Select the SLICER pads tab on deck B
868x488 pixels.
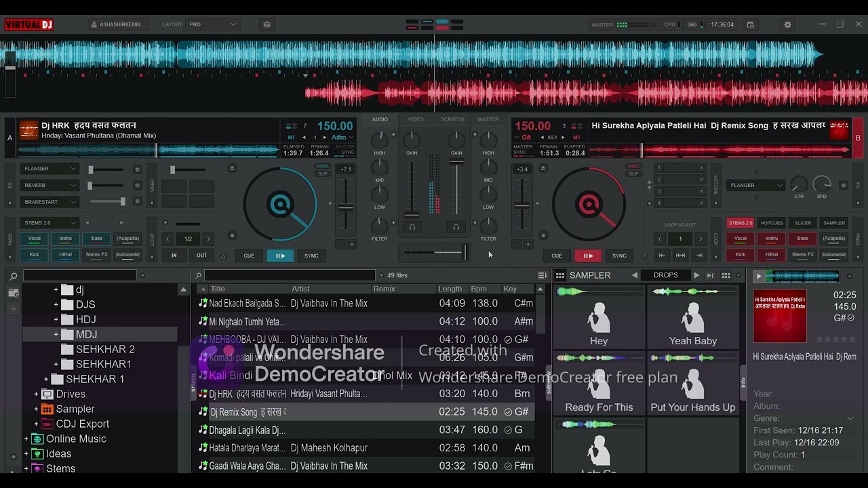803,222
